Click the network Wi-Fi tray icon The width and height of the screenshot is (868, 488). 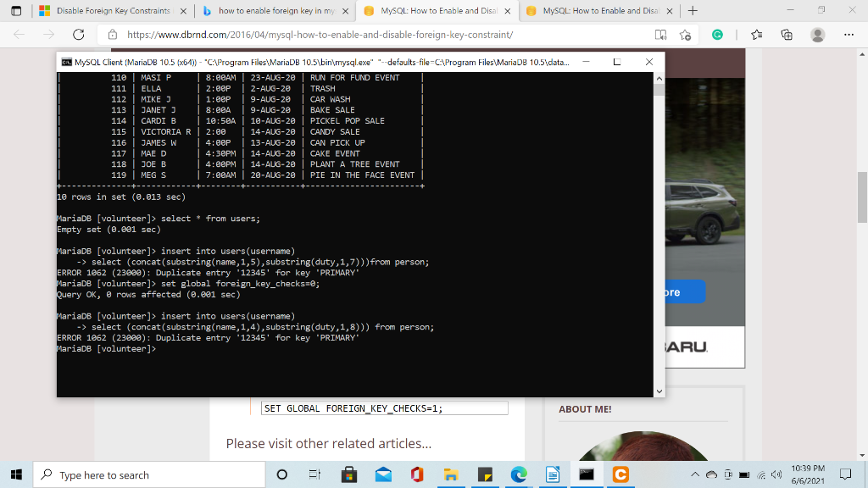(x=763, y=474)
